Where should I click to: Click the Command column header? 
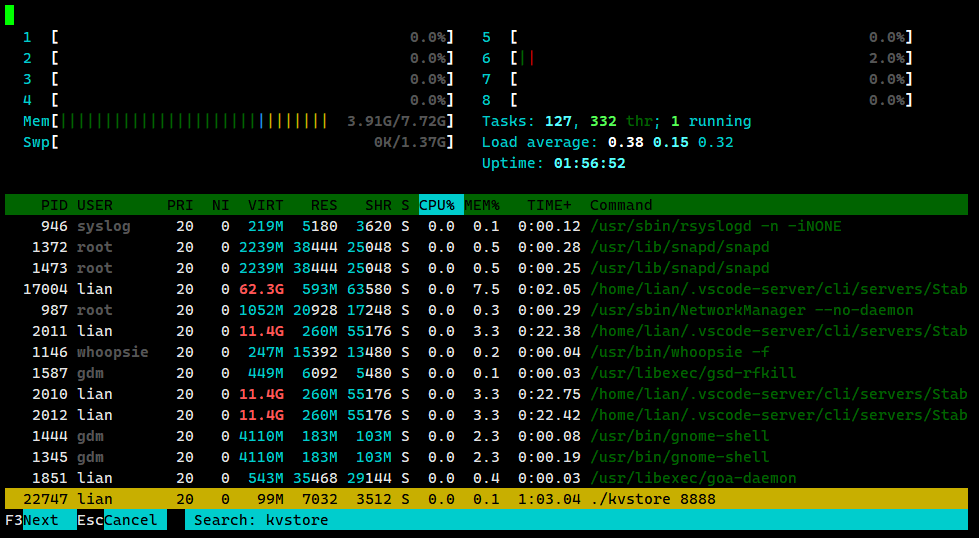tap(621, 205)
